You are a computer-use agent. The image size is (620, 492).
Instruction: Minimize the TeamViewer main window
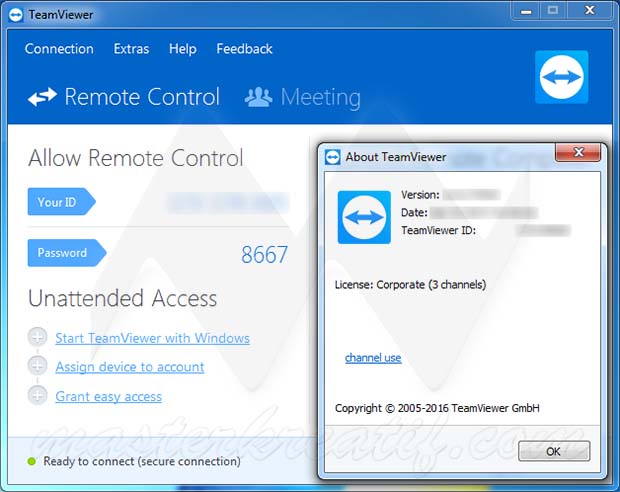point(526,11)
